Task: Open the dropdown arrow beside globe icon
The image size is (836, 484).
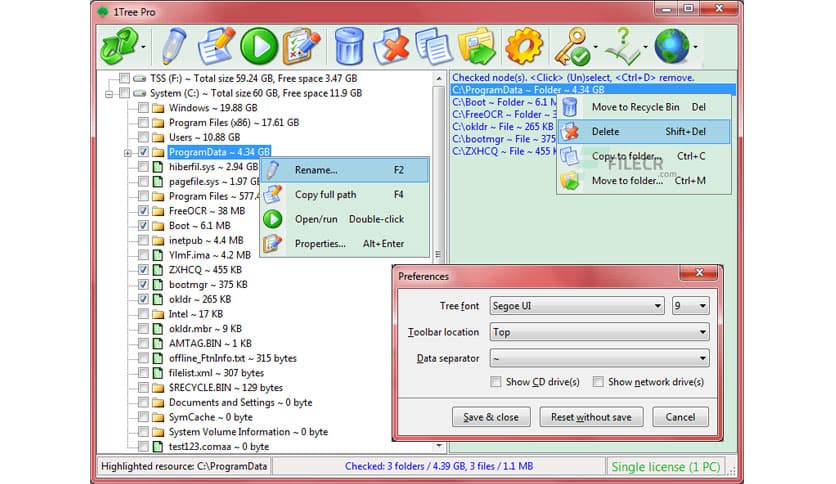Action: 696,47
